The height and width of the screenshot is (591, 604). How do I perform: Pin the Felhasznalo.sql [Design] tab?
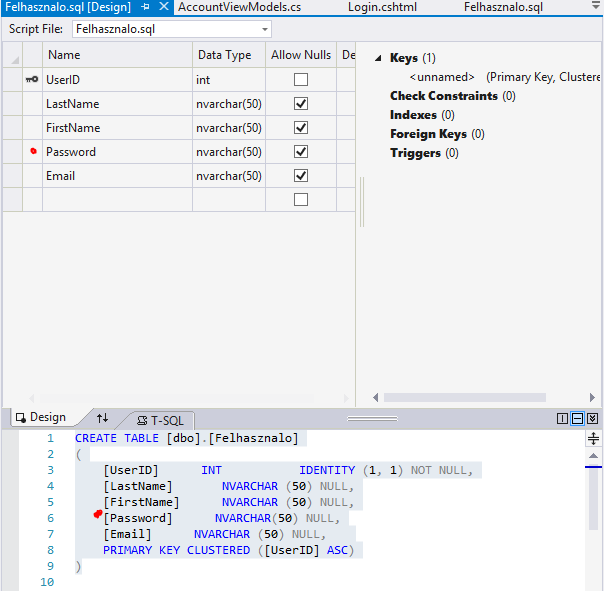(145, 7)
